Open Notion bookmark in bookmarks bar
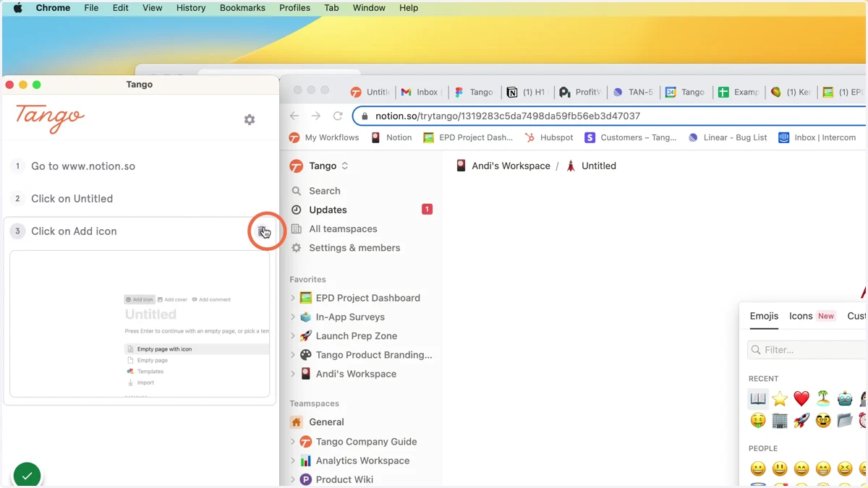This screenshot has width=868, height=488. 391,137
